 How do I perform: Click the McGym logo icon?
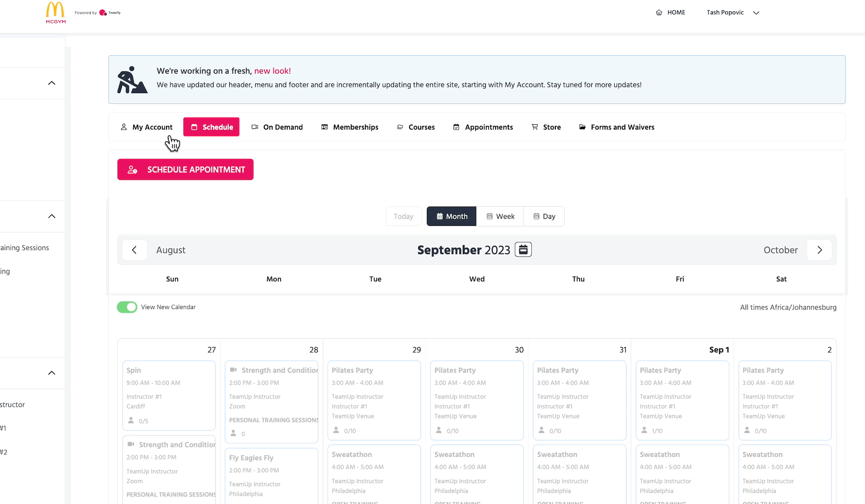56,13
